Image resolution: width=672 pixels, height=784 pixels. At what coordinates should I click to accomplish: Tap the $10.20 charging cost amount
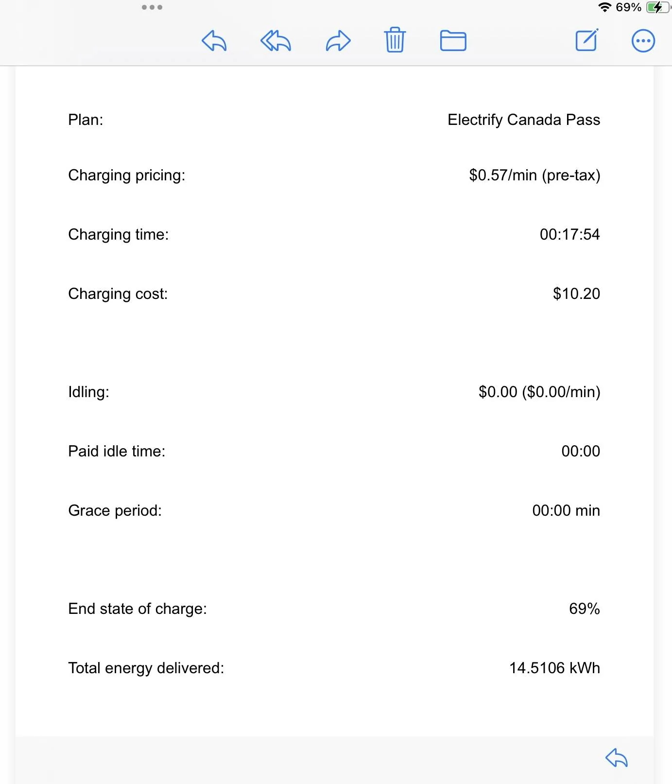point(576,294)
